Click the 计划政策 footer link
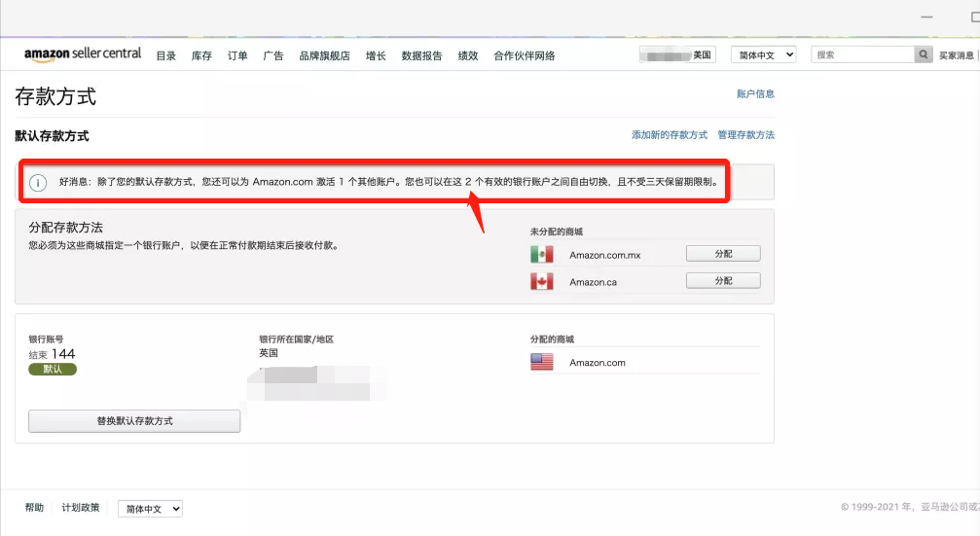980x536 pixels. click(81, 507)
